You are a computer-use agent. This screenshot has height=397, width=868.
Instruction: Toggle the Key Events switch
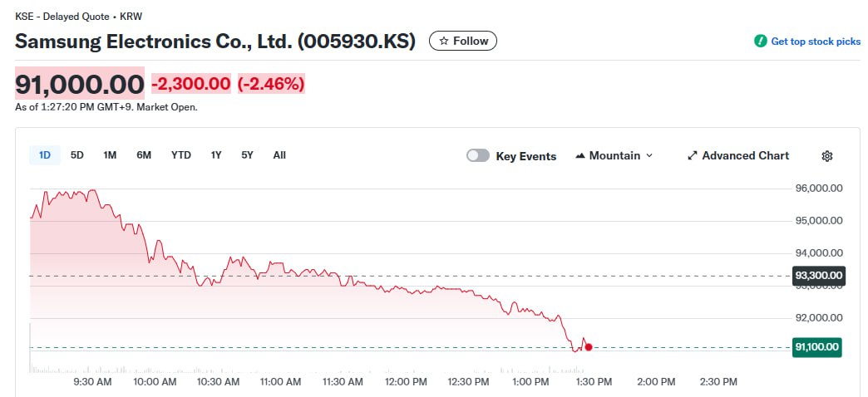478,156
